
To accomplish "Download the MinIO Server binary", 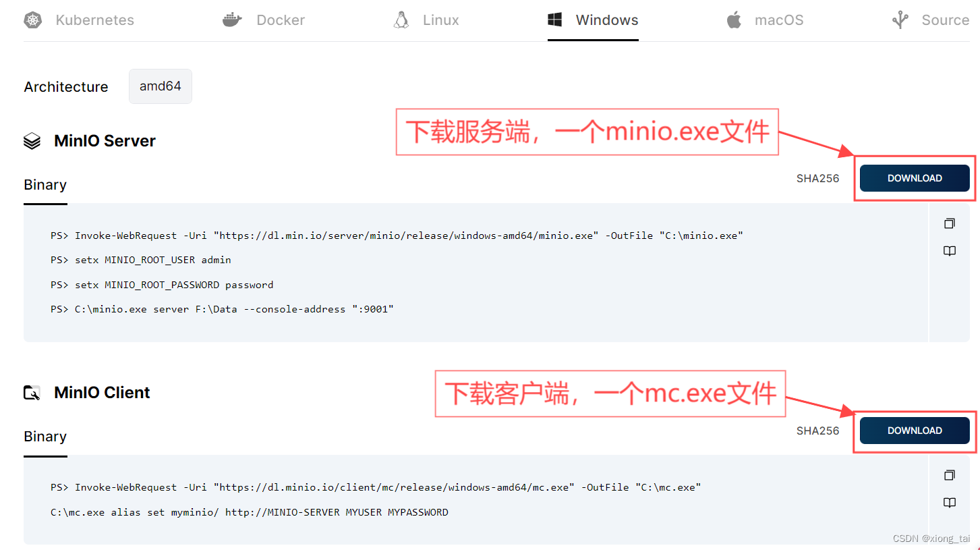I will (x=915, y=178).
